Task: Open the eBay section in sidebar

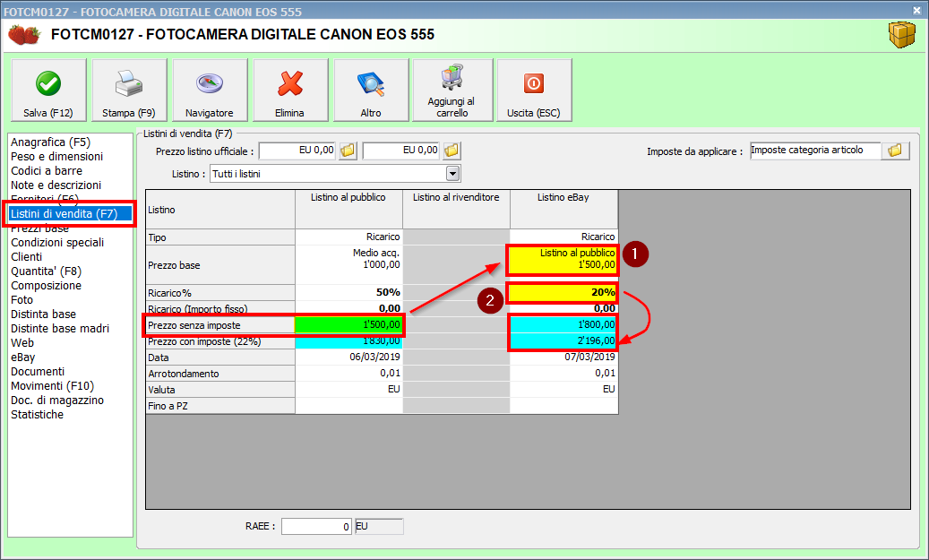Action: coord(22,358)
